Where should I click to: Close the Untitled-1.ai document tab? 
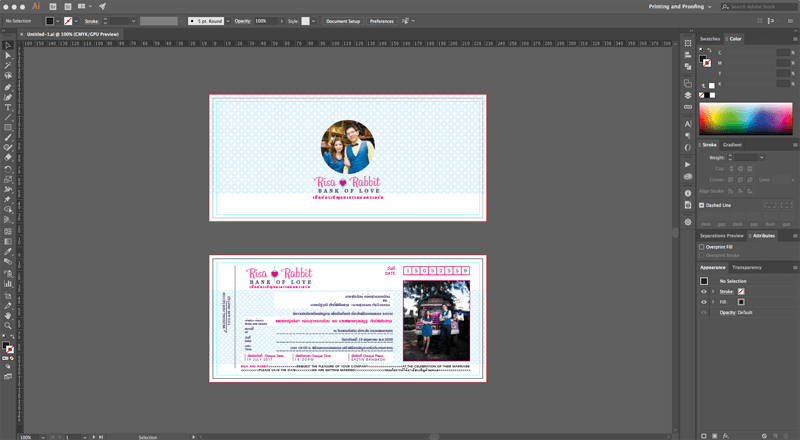tap(21, 34)
